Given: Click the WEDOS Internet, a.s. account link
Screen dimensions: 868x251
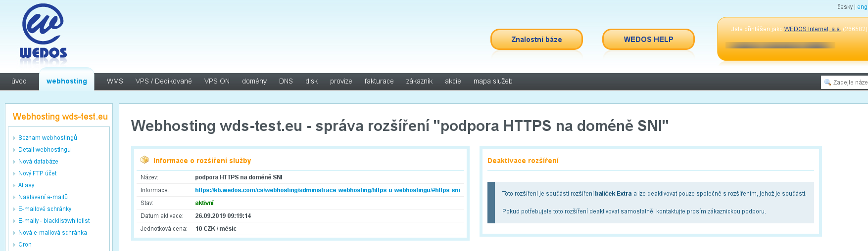Looking at the screenshot, I should click(x=813, y=29).
